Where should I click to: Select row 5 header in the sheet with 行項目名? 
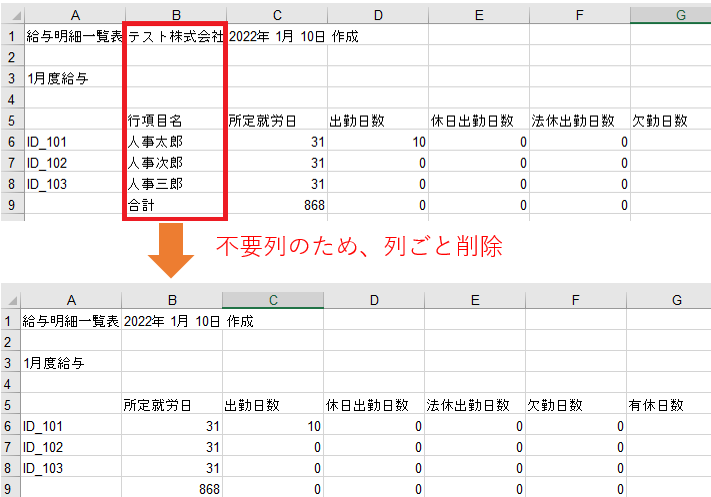[x=12, y=121]
